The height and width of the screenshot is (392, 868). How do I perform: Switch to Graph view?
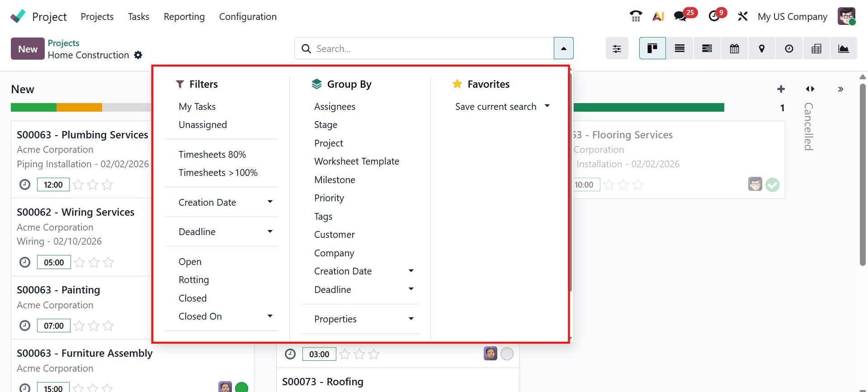[844, 48]
